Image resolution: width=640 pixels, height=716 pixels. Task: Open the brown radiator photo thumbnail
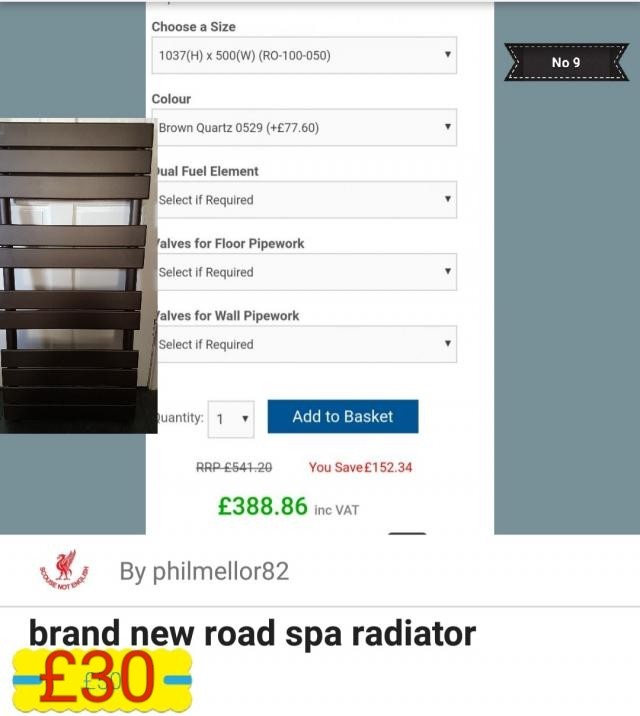(x=78, y=276)
